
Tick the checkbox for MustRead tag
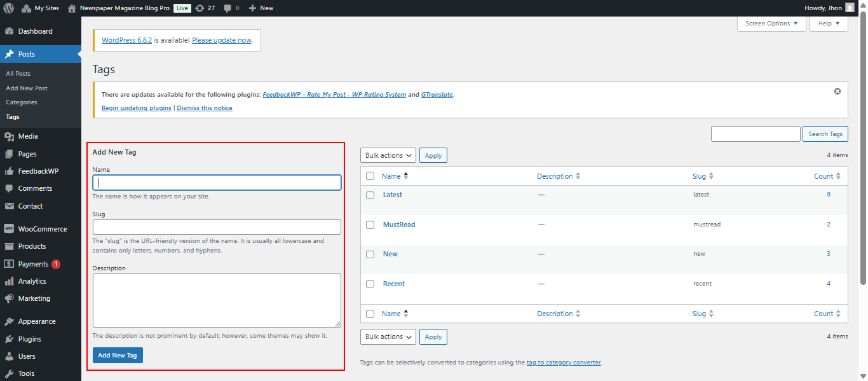[370, 225]
